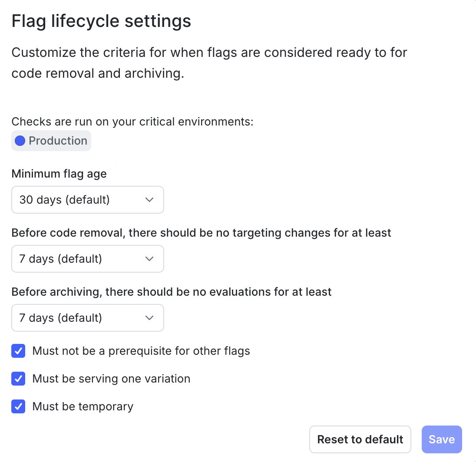Click the blue dot on the Production tag

coord(20,140)
